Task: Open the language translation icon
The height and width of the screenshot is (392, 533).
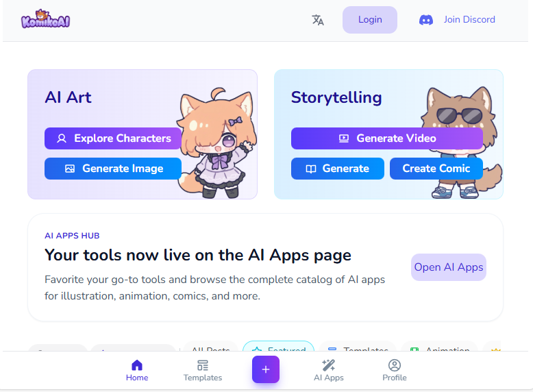Action: tap(318, 20)
